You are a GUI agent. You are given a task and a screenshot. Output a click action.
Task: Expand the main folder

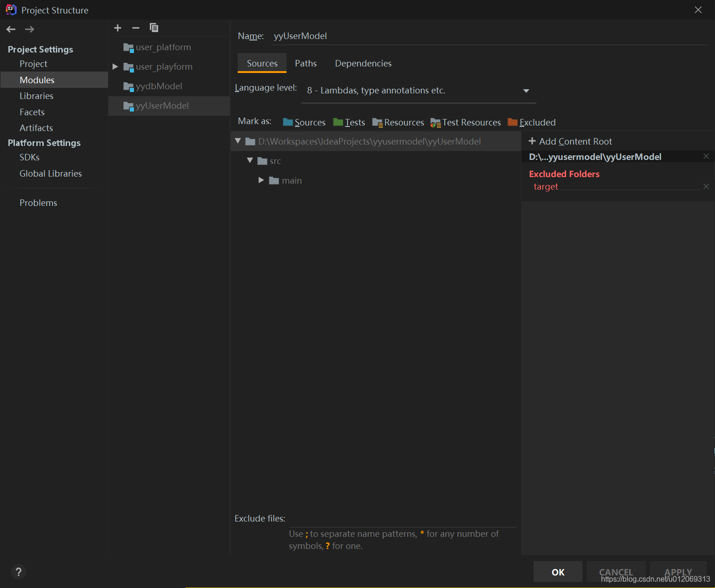(261, 180)
